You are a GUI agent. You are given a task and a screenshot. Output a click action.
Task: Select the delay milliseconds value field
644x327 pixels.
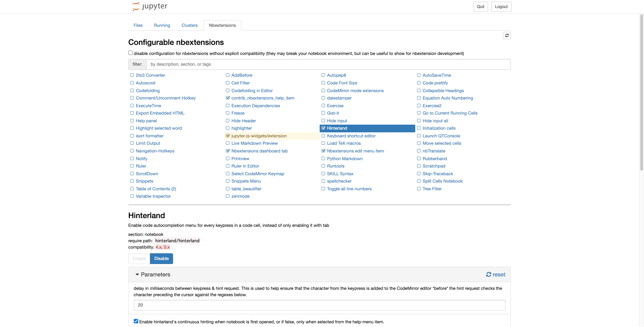point(319,305)
